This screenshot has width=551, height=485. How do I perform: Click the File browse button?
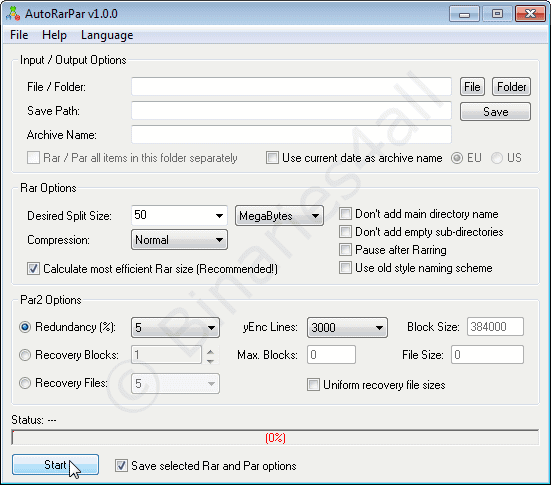(472, 87)
